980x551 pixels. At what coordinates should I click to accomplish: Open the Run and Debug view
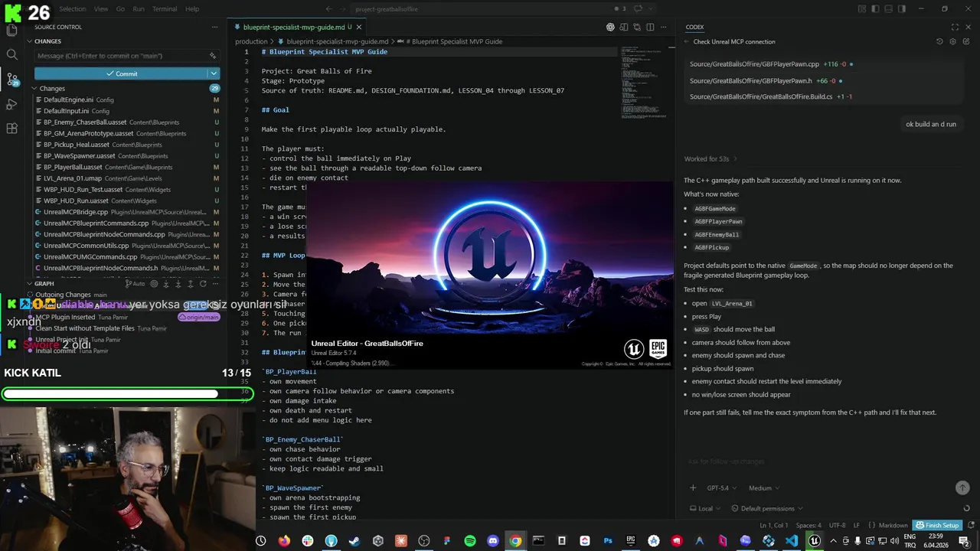(11, 104)
